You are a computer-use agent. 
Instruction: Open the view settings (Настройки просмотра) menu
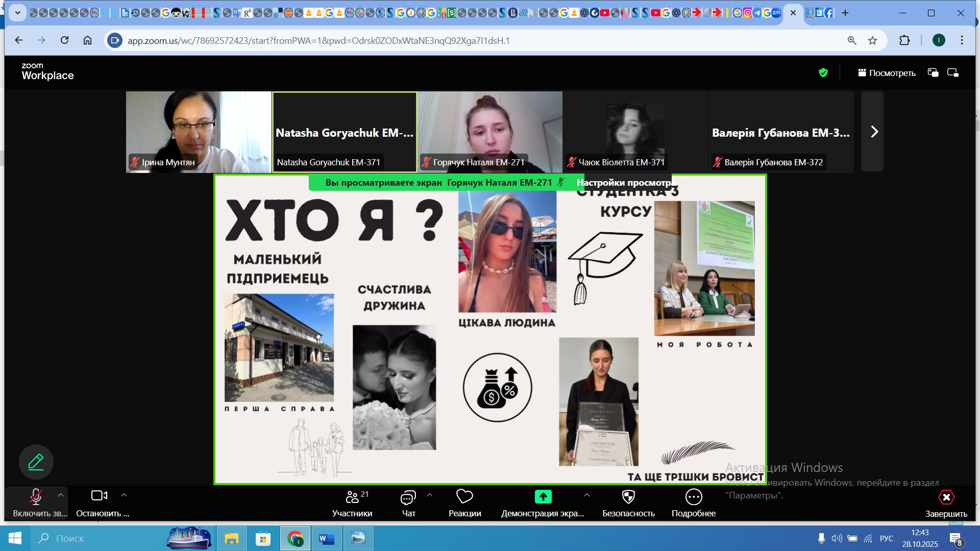pyautogui.click(x=625, y=183)
